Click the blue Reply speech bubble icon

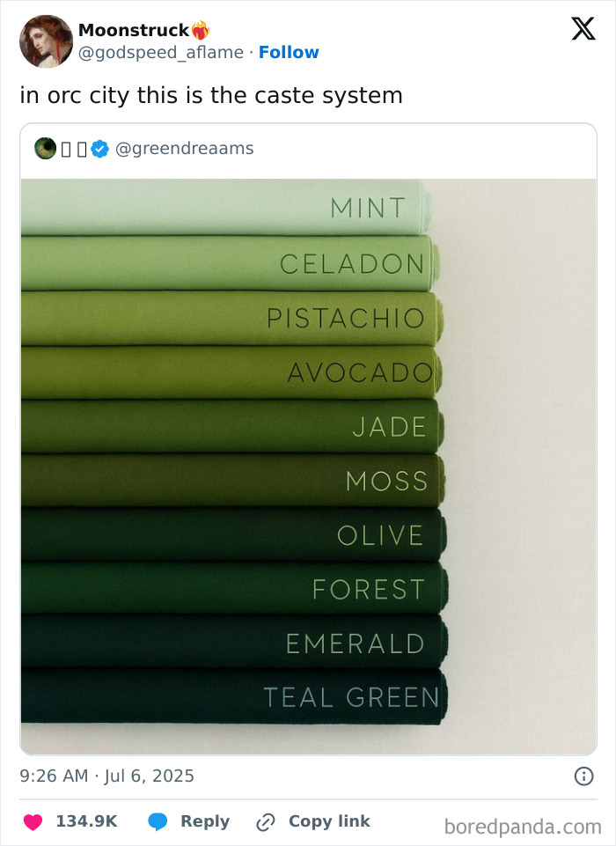click(159, 820)
